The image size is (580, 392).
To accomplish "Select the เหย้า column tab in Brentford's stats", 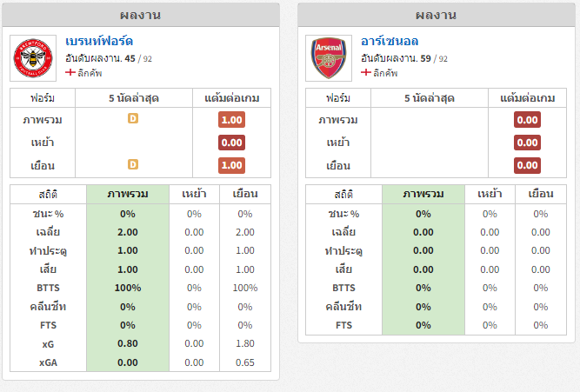I will coord(194,194).
